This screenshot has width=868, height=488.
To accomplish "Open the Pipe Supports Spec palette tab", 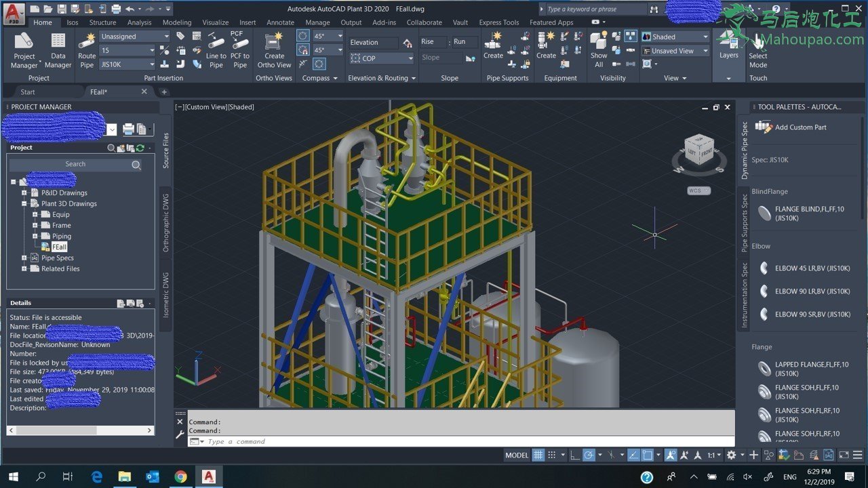I will coord(744,222).
